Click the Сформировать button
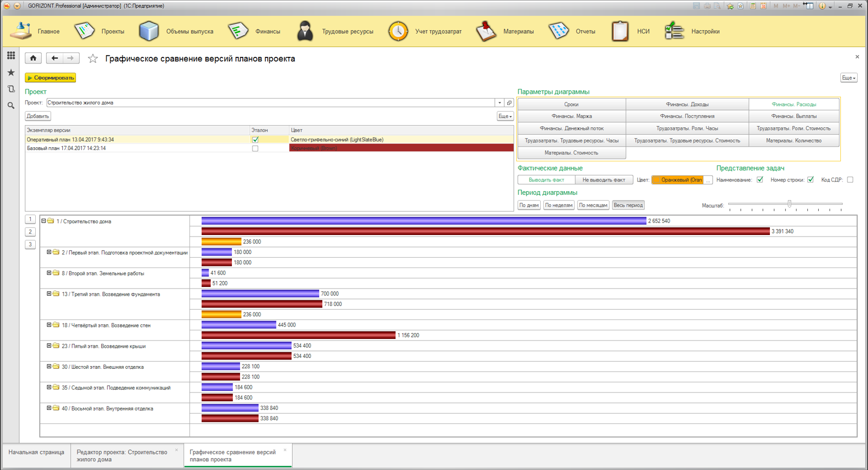 click(x=50, y=78)
